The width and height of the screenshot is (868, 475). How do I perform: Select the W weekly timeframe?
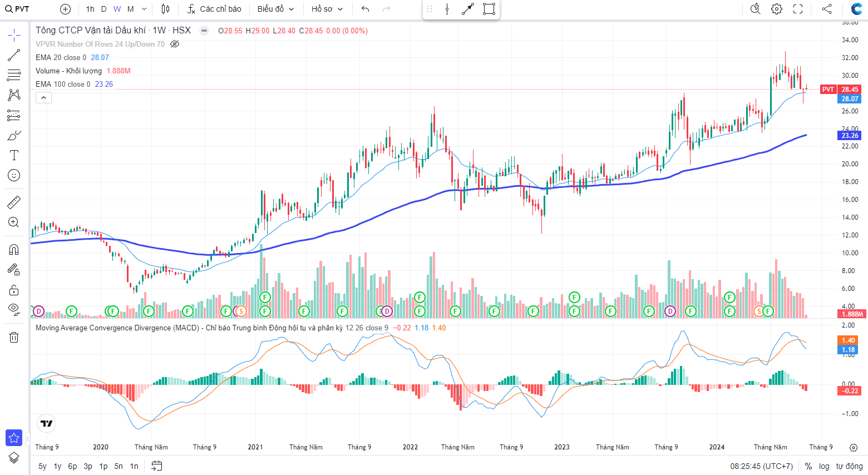click(x=117, y=9)
